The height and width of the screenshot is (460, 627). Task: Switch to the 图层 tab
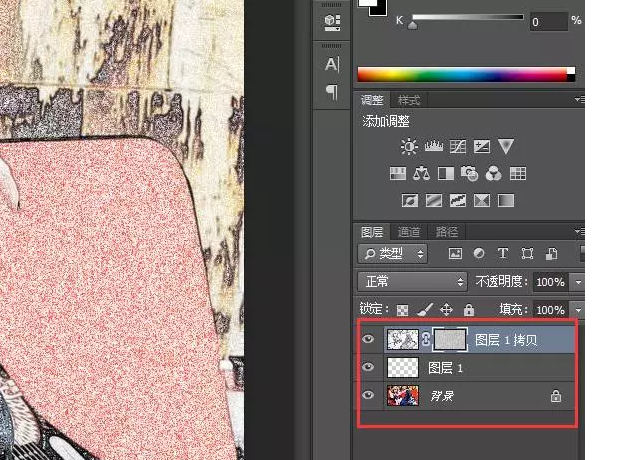tap(372, 232)
